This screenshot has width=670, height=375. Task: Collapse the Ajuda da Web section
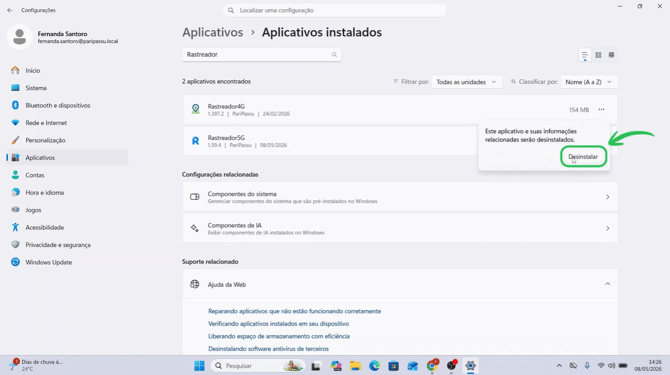607,284
